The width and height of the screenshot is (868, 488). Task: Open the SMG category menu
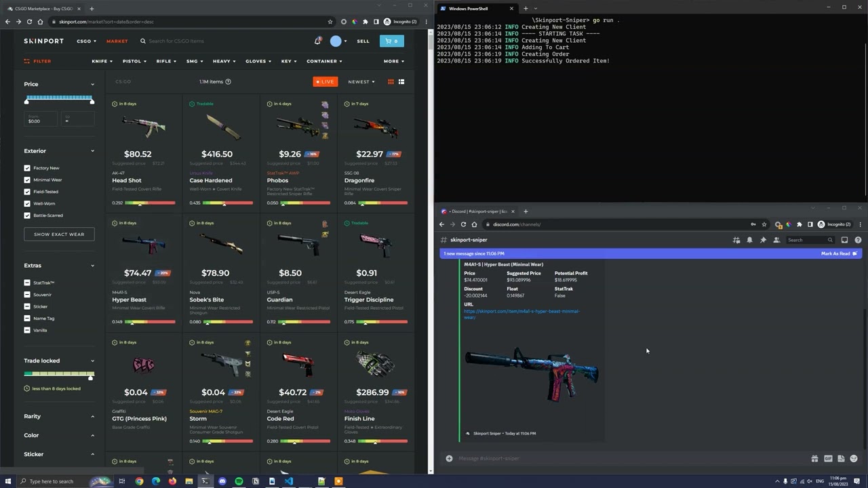[195, 61]
